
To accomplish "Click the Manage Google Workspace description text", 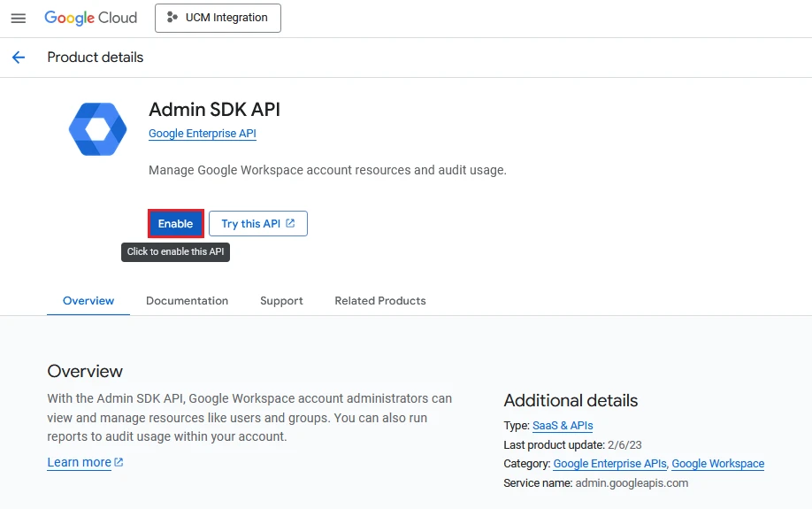I will (327, 170).
